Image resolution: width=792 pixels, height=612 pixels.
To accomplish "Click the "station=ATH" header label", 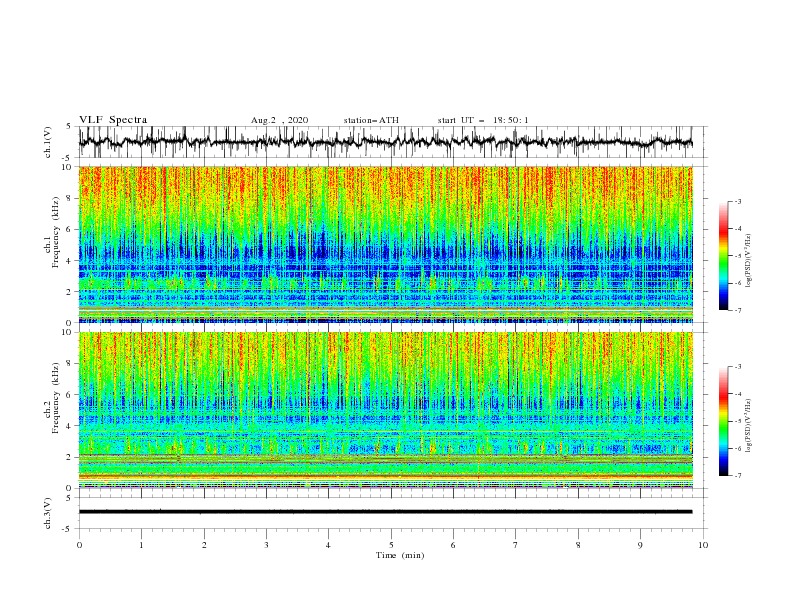I will 371,120.
